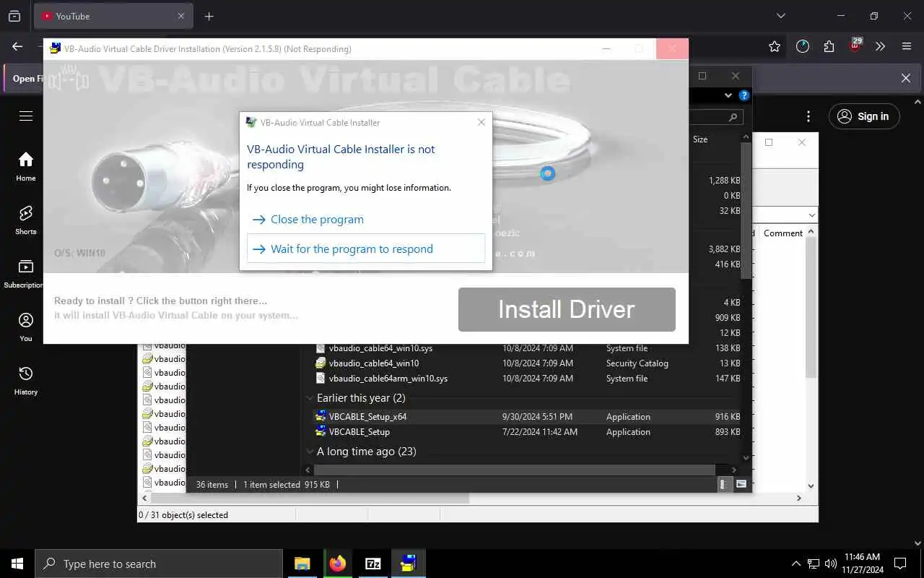Screen dimensions: 924x578
Task: Open the notification center icon
Action: click(900, 564)
